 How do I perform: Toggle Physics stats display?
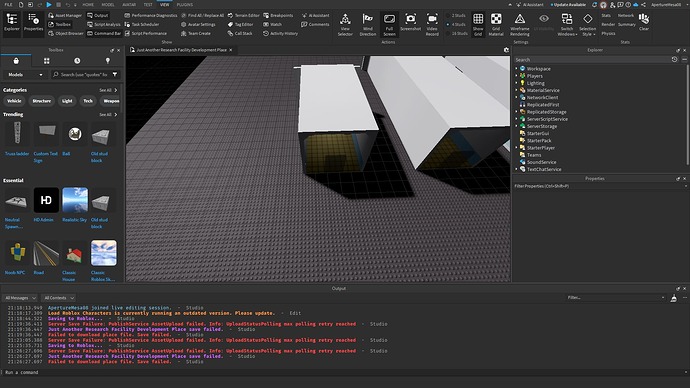(608, 33)
